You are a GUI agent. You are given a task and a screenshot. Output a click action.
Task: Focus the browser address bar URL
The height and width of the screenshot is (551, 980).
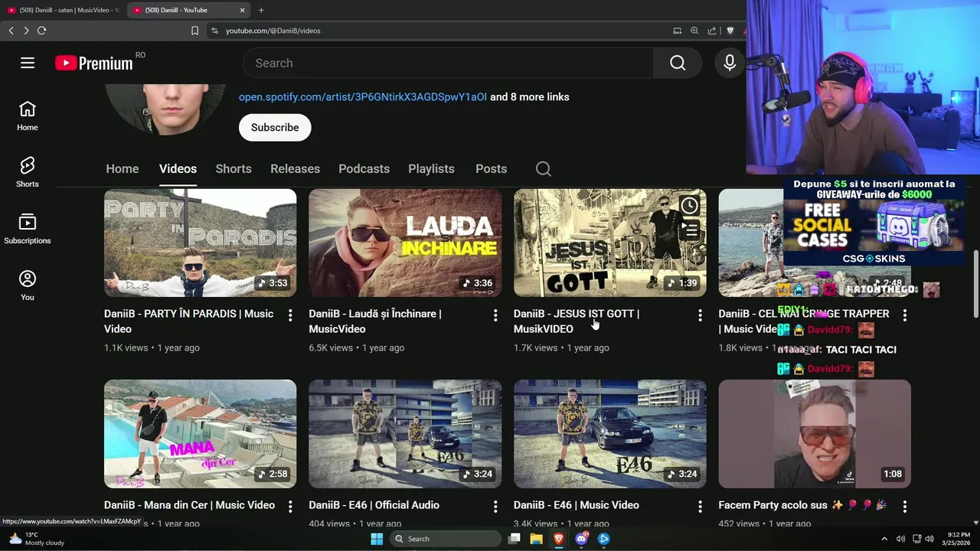[273, 31]
